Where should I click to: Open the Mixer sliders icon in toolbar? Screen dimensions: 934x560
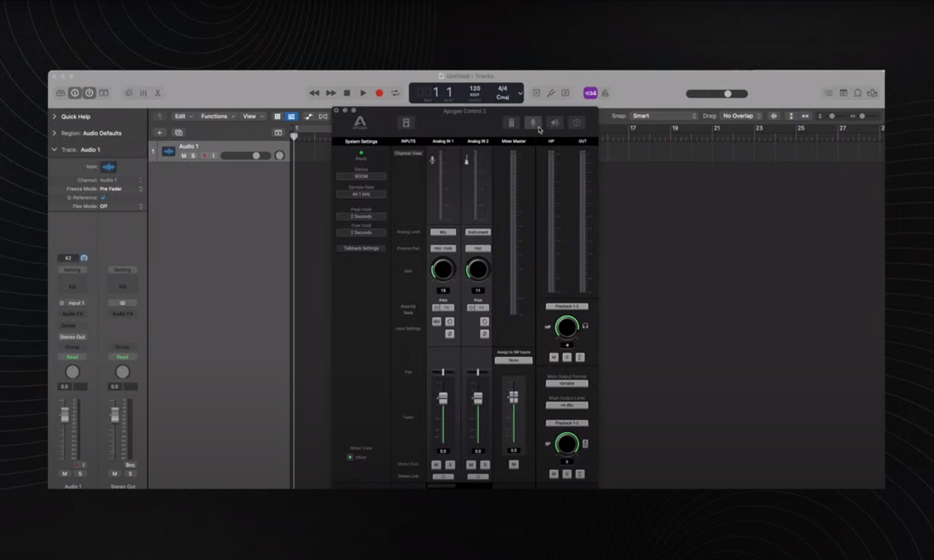143,93
